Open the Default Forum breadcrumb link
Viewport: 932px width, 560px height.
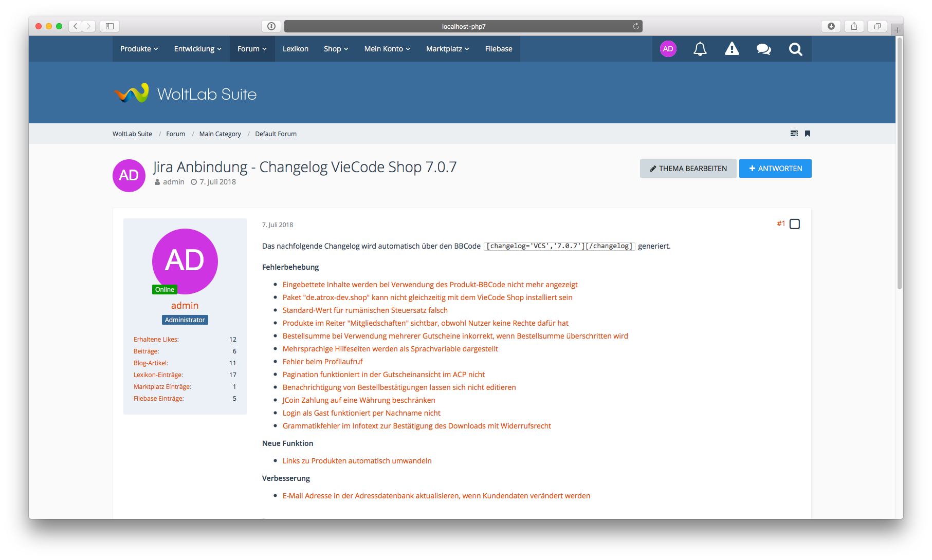coord(276,134)
